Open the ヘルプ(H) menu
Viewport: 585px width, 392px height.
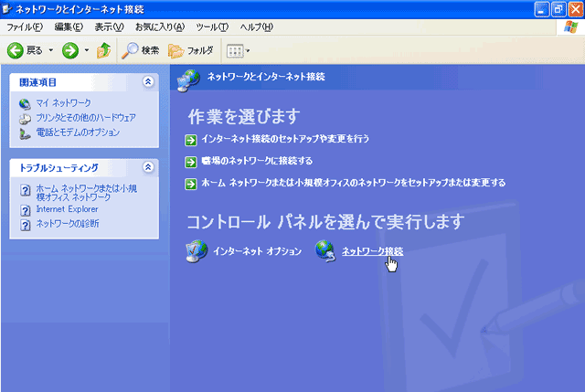(257, 26)
